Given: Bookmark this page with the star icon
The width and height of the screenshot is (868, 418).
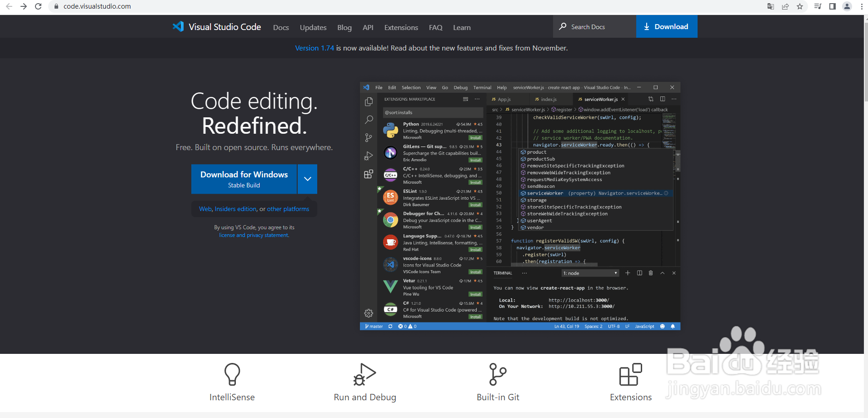Looking at the screenshot, I should [800, 6].
